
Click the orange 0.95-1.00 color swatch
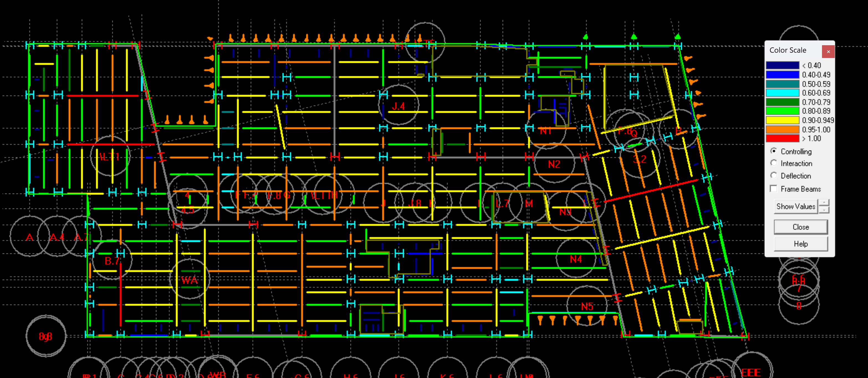pyautogui.click(x=782, y=129)
